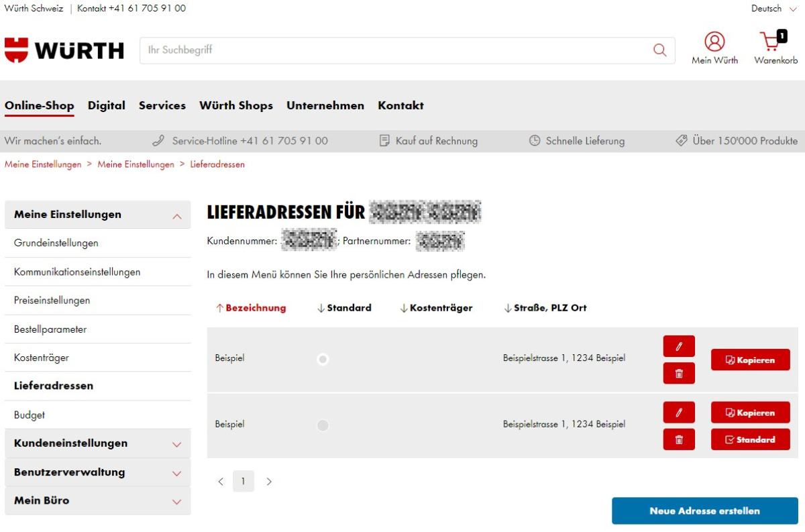Image resolution: width=805 pixels, height=532 pixels.
Task: Expand the Mein Büro section
Action: click(x=98, y=500)
